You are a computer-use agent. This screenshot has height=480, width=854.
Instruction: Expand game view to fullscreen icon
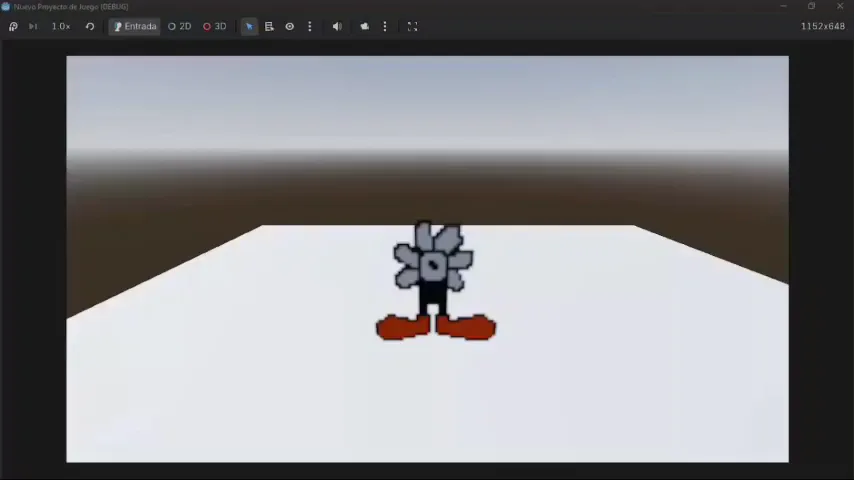click(x=412, y=26)
